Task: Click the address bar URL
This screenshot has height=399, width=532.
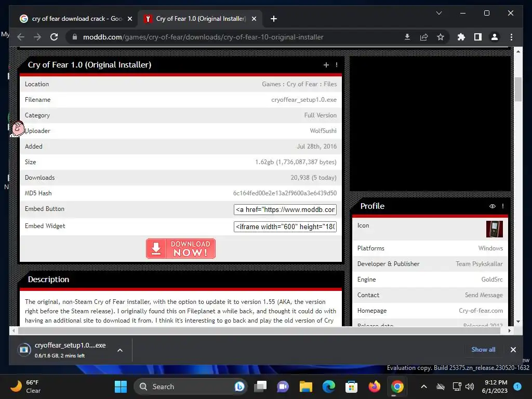Action: click(x=203, y=37)
